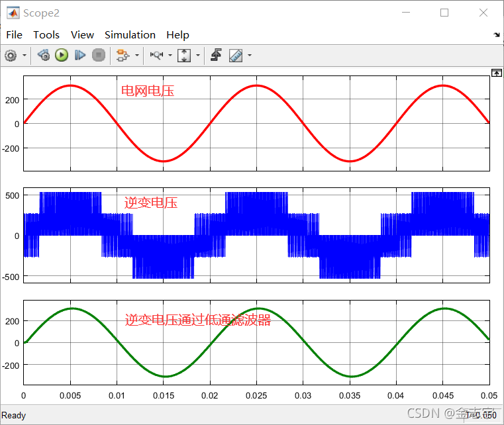Close the Scope2 window
Screen dimensions: 504x425
tap(483, 13)
